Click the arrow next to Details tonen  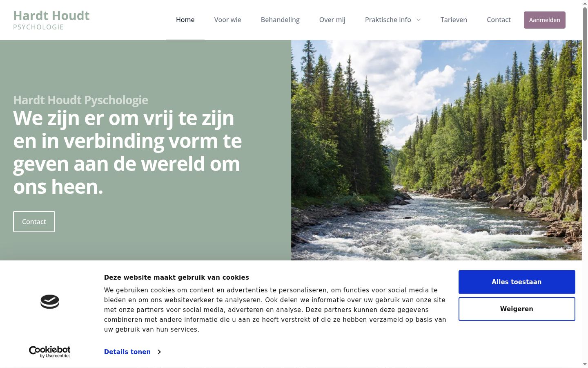pos(159,352)
